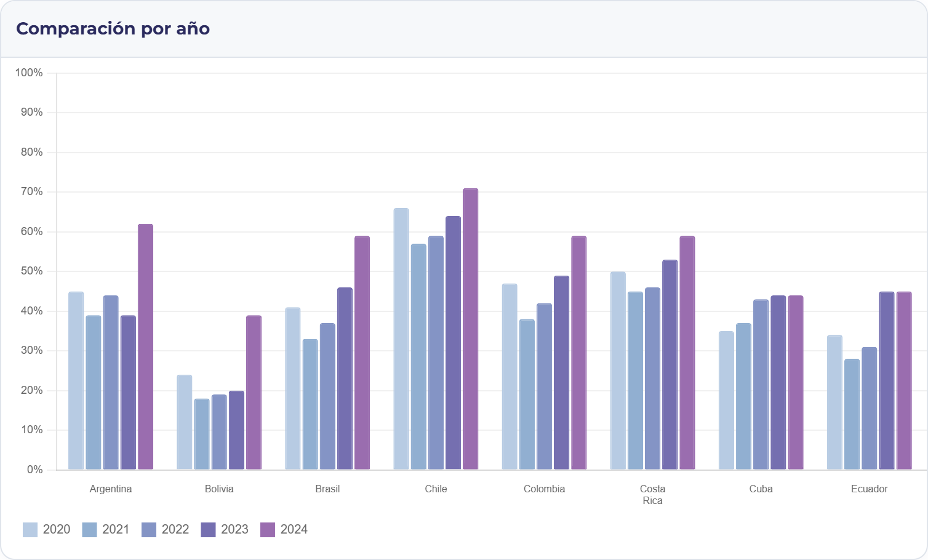The image size is (928, 560).
Task: Click the Costa Rica axis label
Action: [652, 495]
